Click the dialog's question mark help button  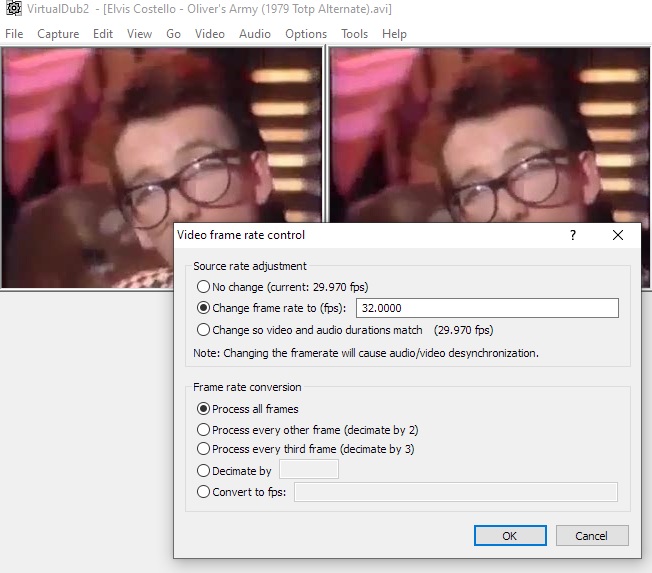[573, 235]
